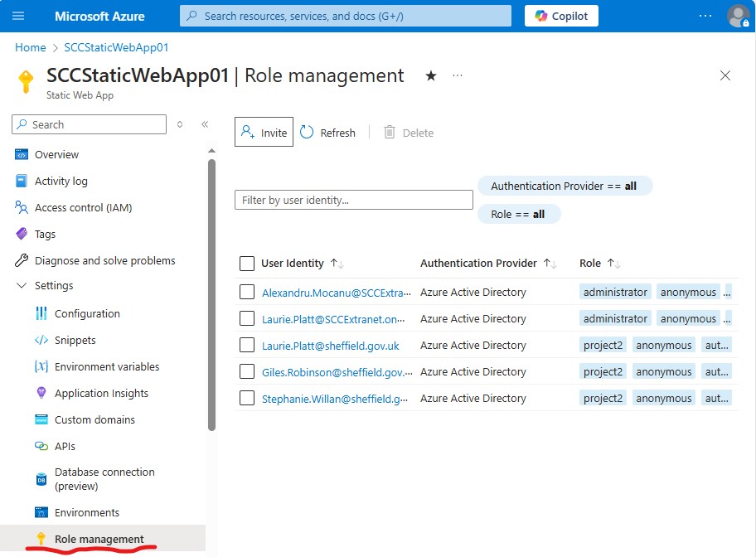756x557 pixels.
Task: Click the Copilot button
Action: coord(561,16)
